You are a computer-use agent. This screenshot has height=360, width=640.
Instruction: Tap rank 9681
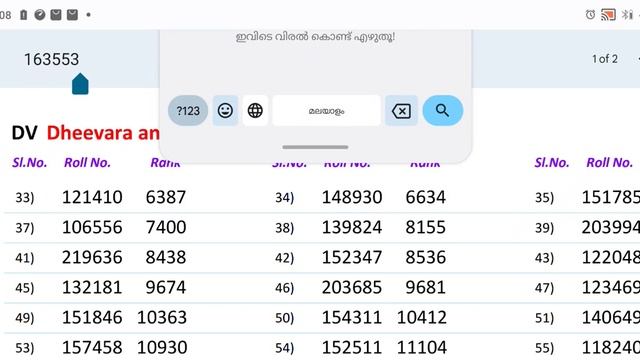(426, 287)
